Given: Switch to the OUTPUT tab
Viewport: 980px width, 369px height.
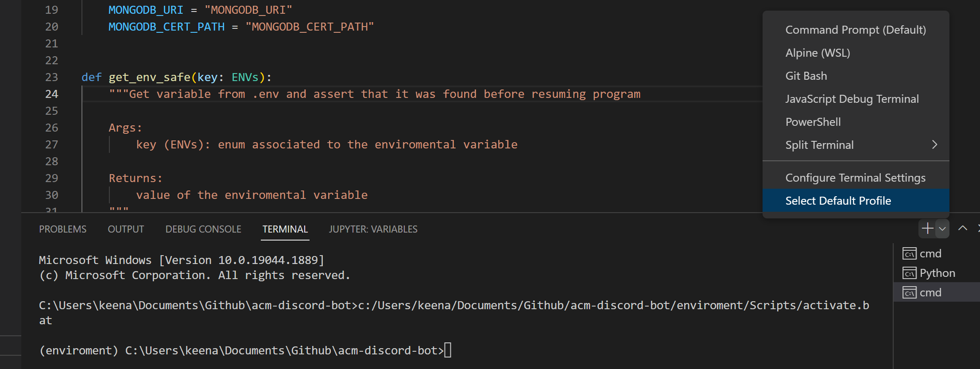Looking at the screenshot, I should (x=126, y=229).
